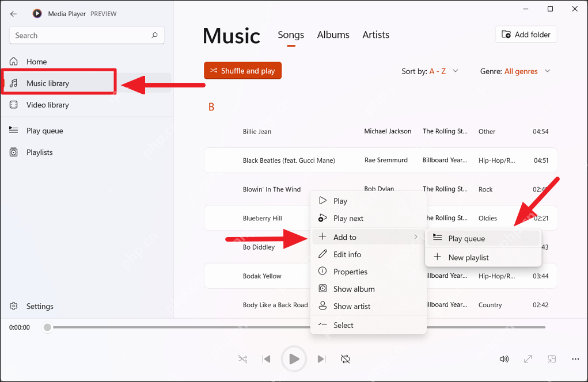
Task: Click the Video library film icon
Action: pos(13,105)
